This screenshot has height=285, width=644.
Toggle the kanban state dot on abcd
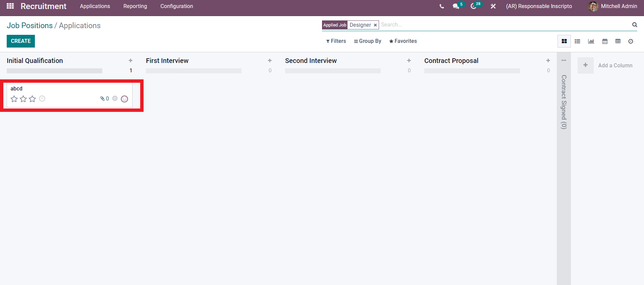pyautogui.click(x=115, y=98)
